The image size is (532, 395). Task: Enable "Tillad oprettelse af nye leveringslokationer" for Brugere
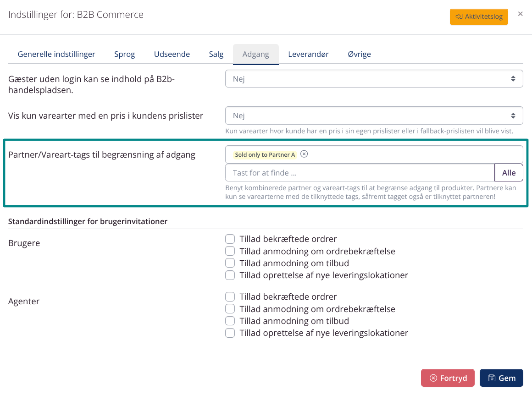click(230, 275)
